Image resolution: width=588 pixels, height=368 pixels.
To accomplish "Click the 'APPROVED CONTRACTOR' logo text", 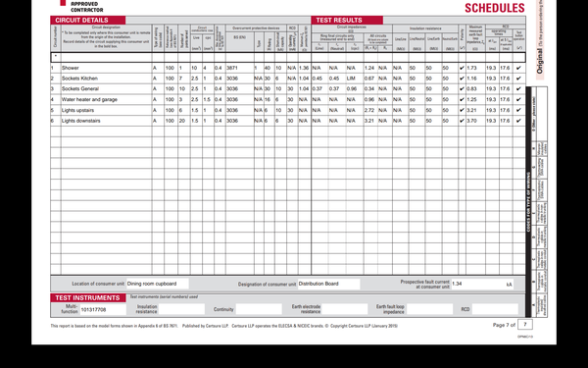I will click(x=86, y=7).
